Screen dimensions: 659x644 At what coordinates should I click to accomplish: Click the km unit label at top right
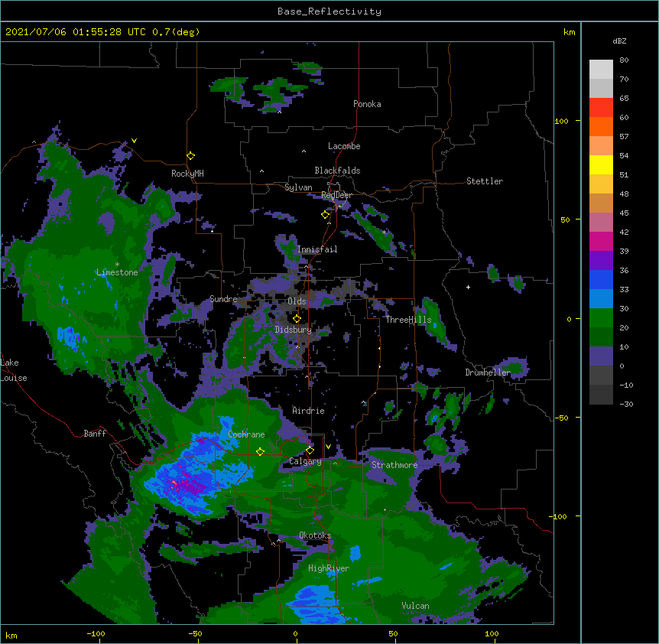click(569, 32)
